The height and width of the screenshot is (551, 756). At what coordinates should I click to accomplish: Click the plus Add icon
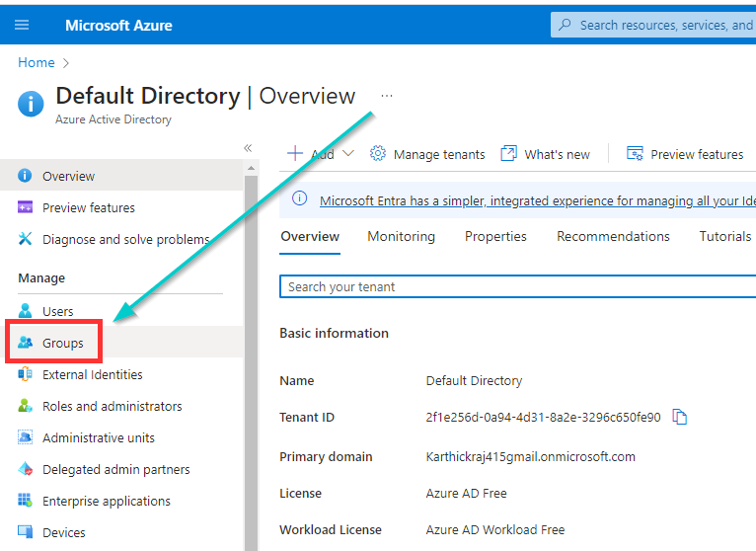point(295,153)
